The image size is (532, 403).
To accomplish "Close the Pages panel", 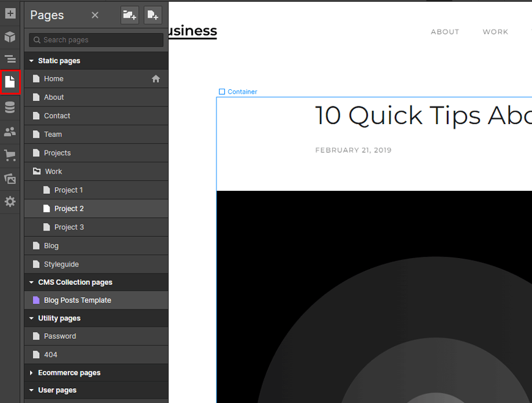I will [x=95, y=15].
